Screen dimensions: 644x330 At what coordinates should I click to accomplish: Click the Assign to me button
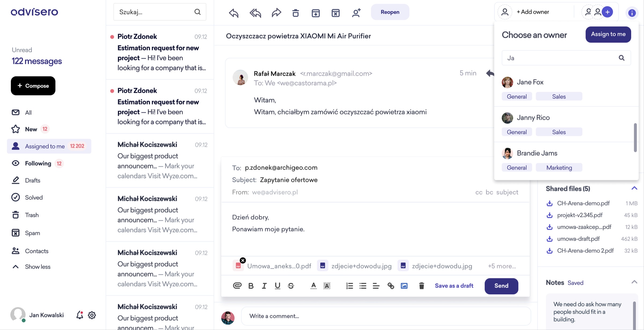tap(608, 34)
